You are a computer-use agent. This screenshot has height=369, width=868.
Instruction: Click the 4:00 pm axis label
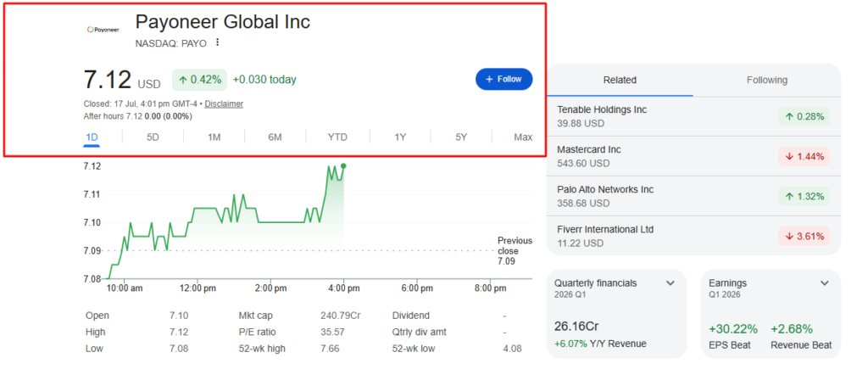pyautogui.click(x=344, y=288)
